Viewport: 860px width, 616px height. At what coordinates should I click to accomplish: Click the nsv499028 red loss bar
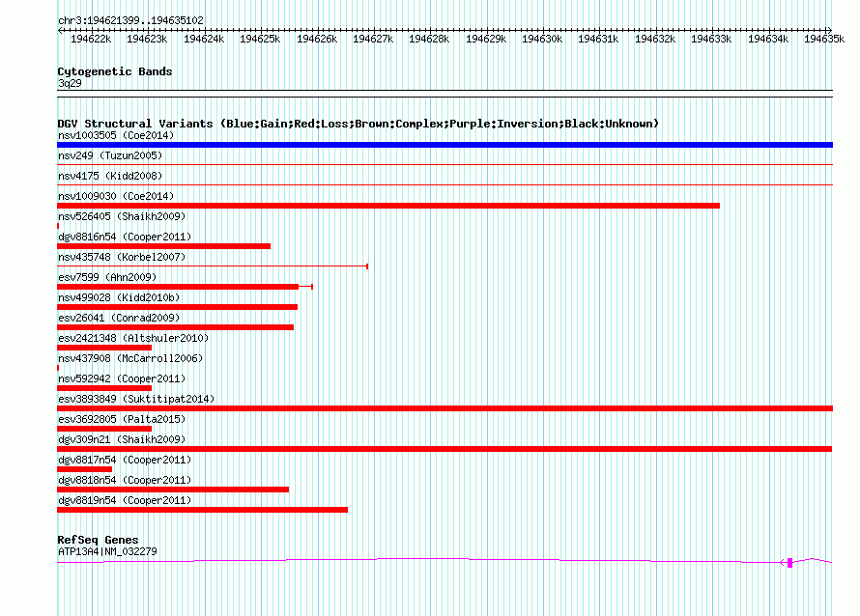click(x=177, y=307)
